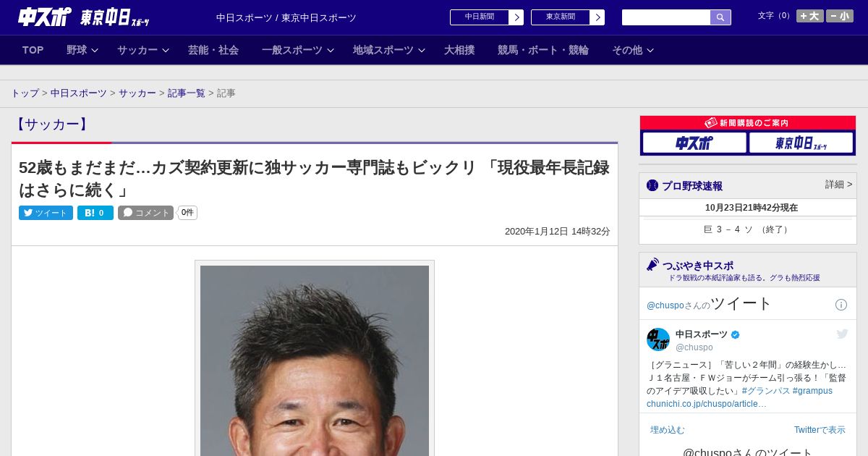Click the ツイート share button
868x456 pixels.
[46, 213]
